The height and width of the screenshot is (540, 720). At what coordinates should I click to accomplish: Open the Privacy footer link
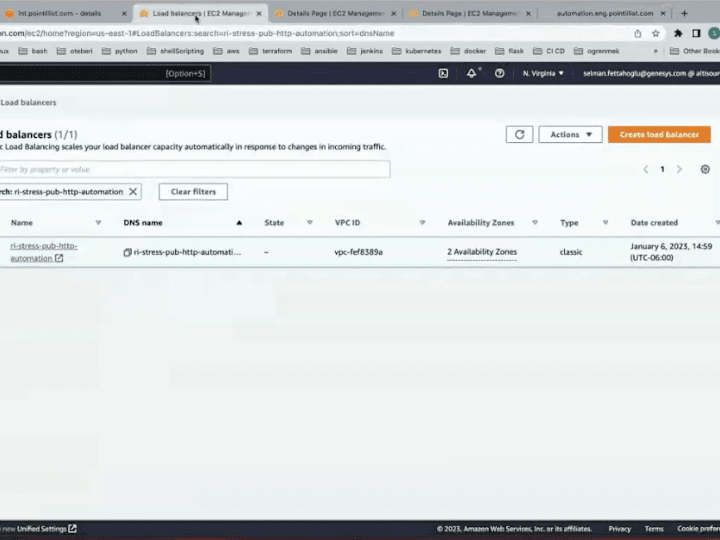[x=619, y=529]
